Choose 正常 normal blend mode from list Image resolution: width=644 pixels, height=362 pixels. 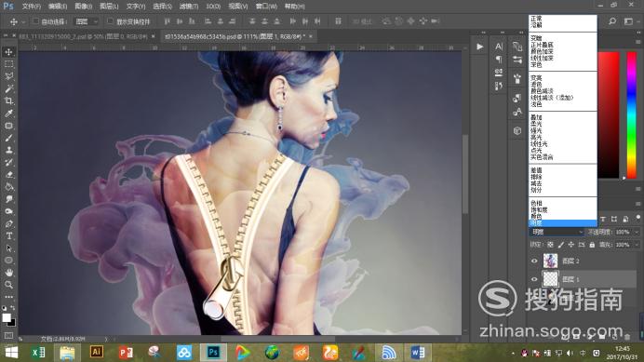536,19
